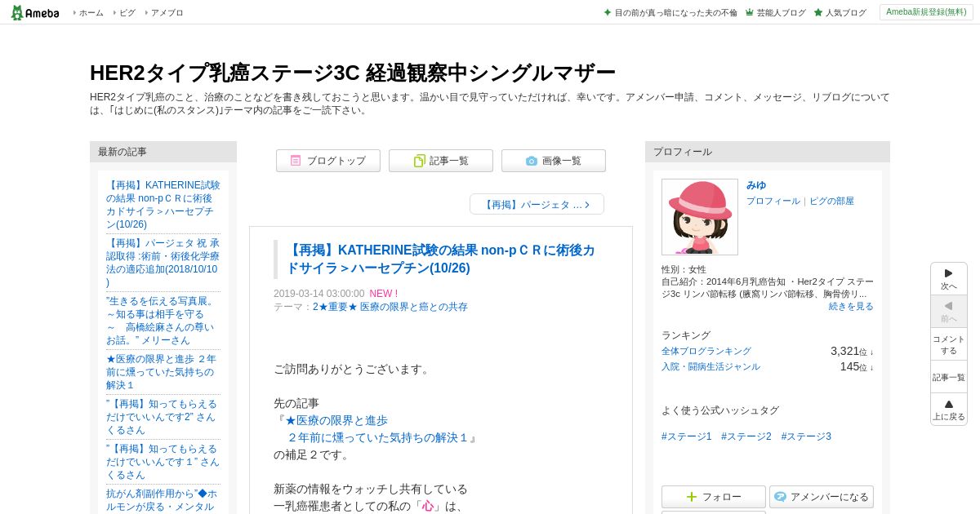Open sidebar article 知ってもらえるだけでいいんです１
The width and height of the screenshot is (980, 514).
click(163, 462)
